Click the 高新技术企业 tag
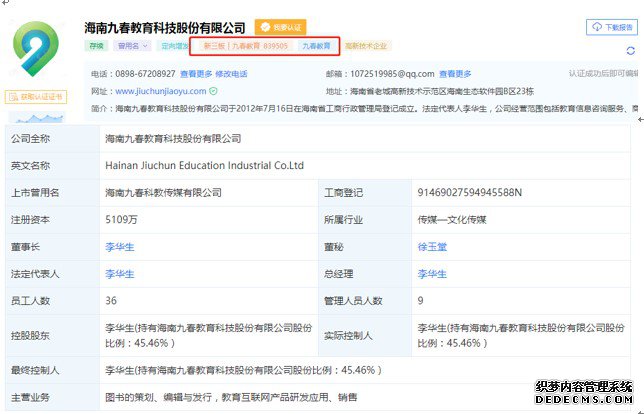Viewport: 644px width, 414px height. (x=366, y=46)
